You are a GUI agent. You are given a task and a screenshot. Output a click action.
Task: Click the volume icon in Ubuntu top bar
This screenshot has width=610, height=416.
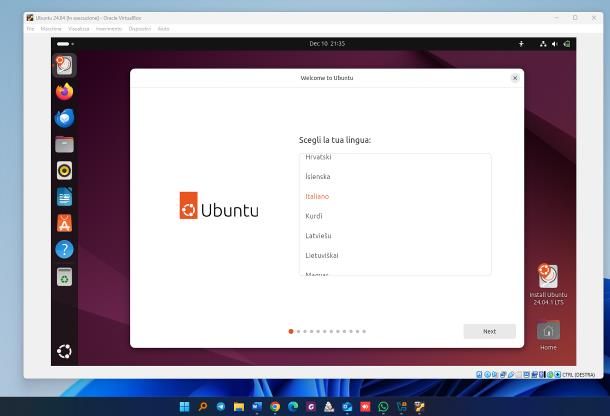point(555,44)
